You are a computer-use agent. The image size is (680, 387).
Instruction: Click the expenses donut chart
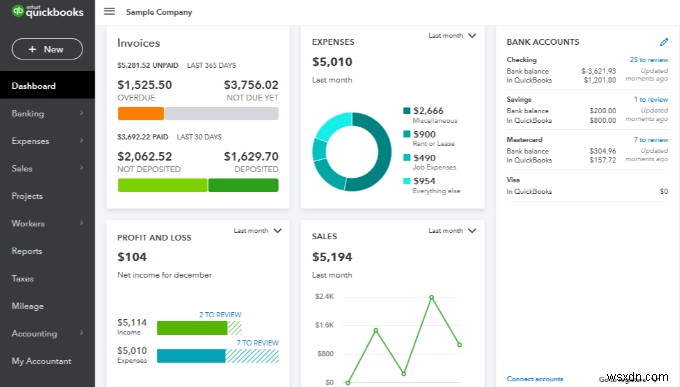tap(352, 152)
